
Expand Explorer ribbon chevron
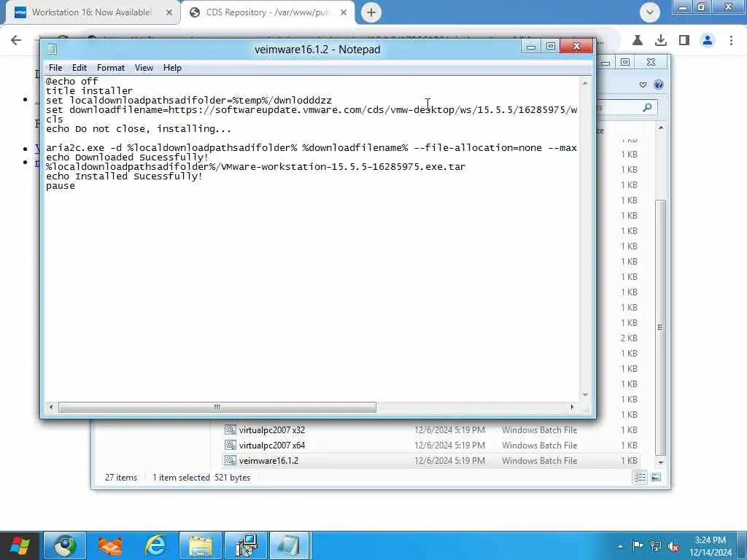[x=643, y=85]
